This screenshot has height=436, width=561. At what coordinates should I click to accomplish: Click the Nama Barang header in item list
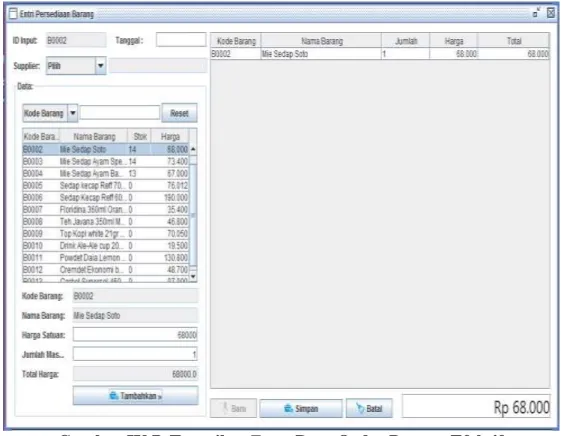[x=94, y=136]
